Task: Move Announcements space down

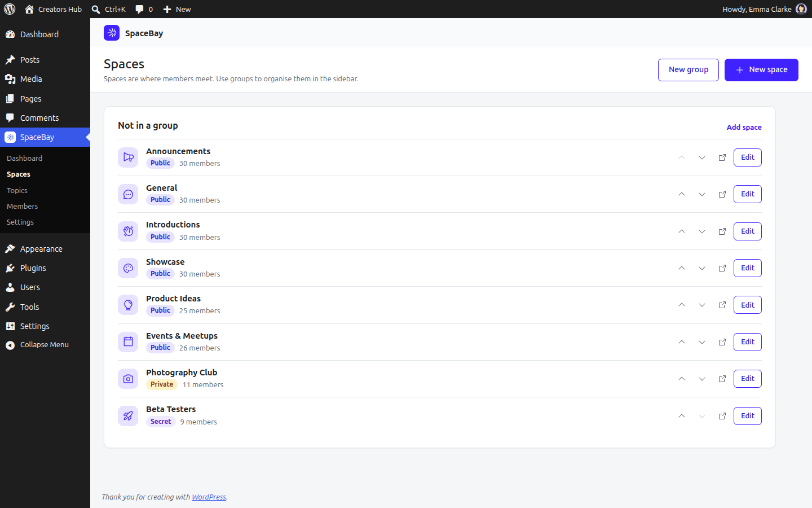Action: click(x=702, y=157)
